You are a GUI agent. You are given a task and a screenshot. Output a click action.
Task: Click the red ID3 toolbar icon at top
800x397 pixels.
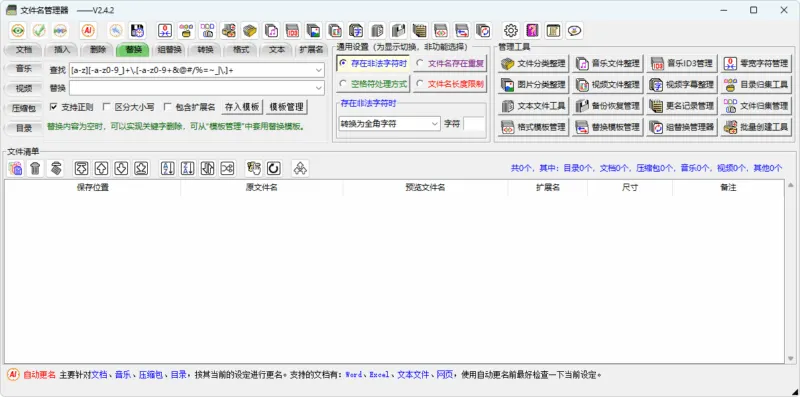[293, 31]
